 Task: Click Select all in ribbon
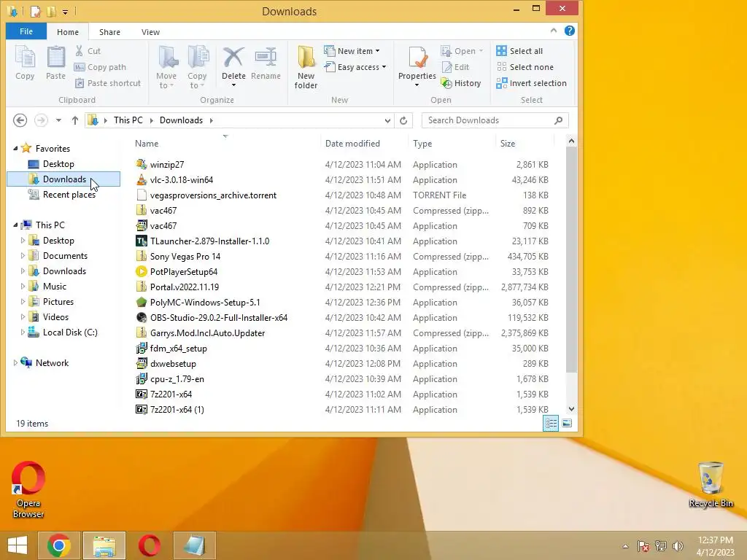(x=519, y=51)
